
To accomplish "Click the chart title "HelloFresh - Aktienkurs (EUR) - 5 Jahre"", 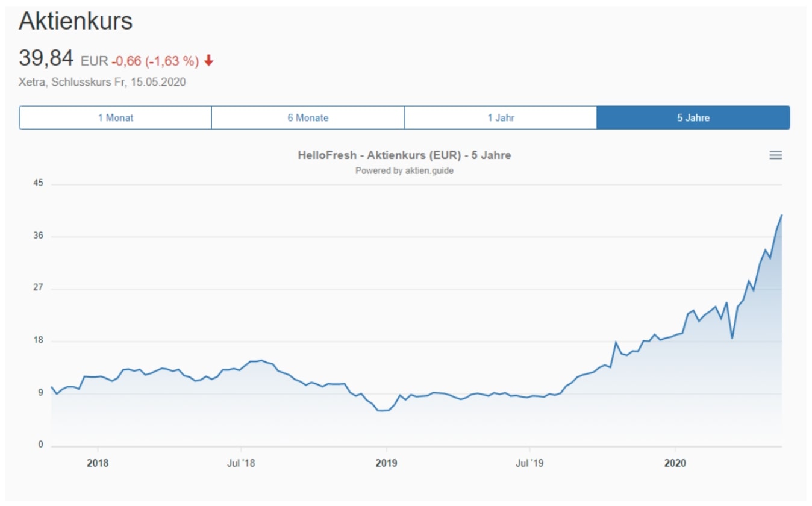I will [x=404, y=155].
